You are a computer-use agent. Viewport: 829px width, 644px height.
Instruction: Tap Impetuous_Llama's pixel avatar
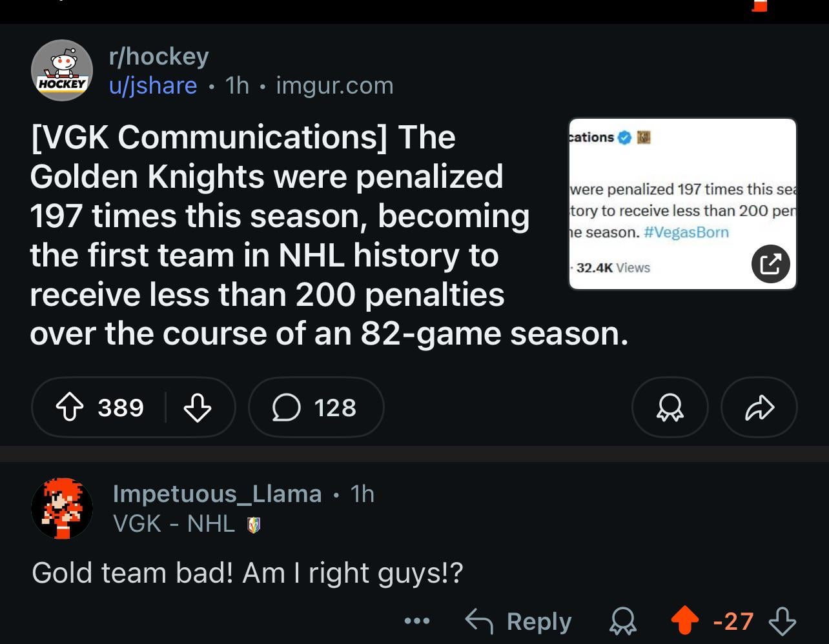62,508
